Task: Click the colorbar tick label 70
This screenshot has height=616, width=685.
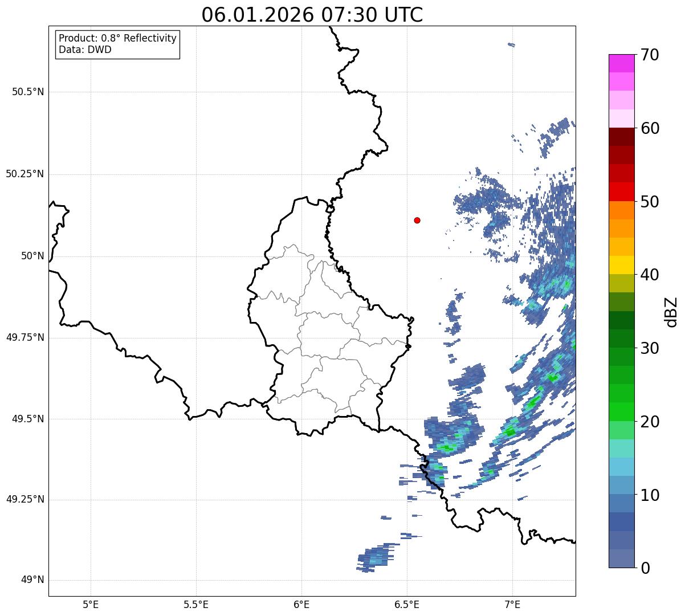Action: tap(650, 55)
